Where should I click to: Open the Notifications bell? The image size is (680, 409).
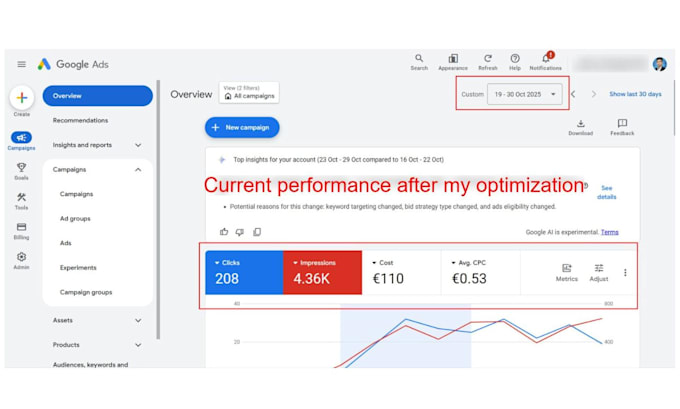546,62
